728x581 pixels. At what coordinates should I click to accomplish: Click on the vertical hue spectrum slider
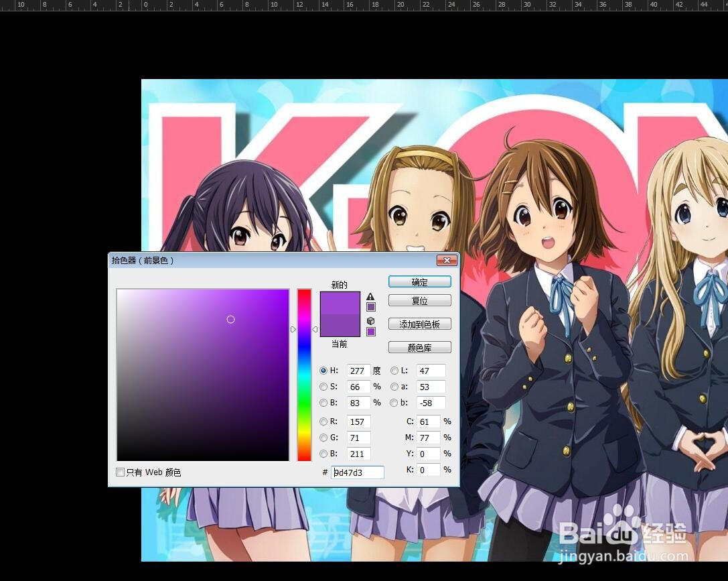tap(304, 375)
